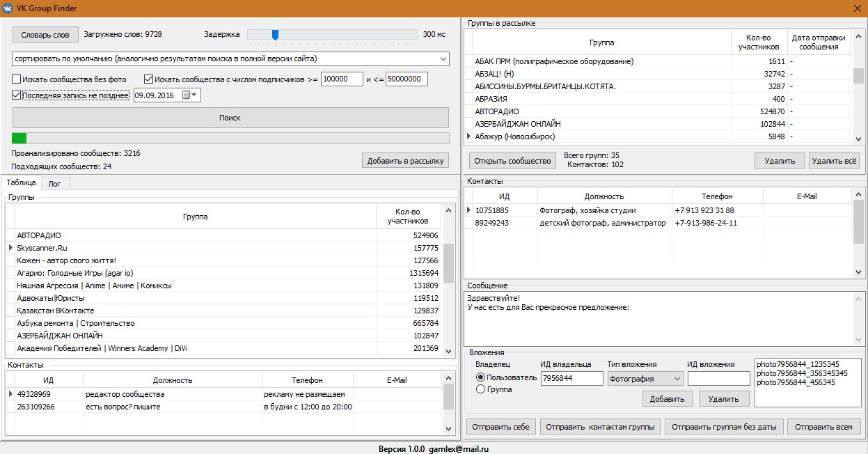Switch to the Таблица tab
This screenshot has width=868, height=454.
[21, 182]
